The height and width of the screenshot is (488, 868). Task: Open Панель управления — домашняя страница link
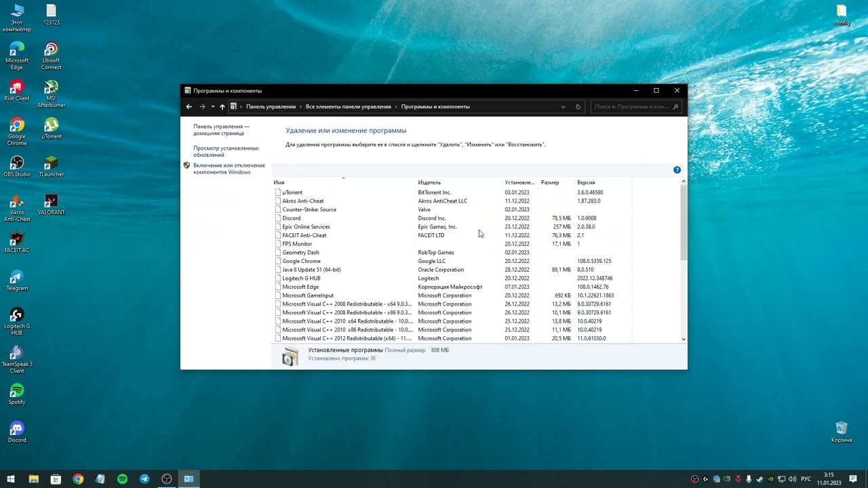click(x=221, y=130)
